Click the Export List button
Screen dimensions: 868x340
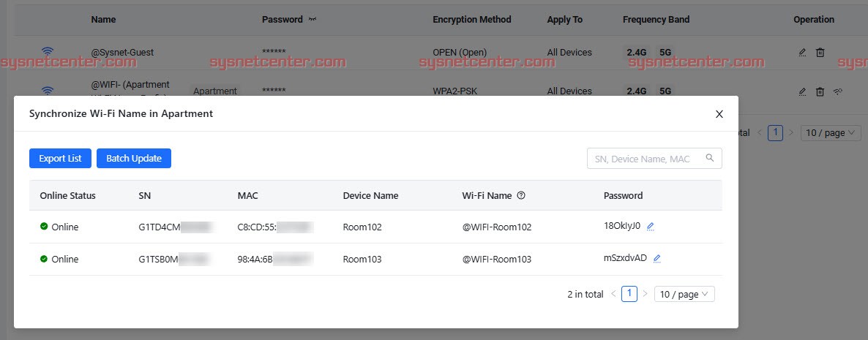(60, 158)
